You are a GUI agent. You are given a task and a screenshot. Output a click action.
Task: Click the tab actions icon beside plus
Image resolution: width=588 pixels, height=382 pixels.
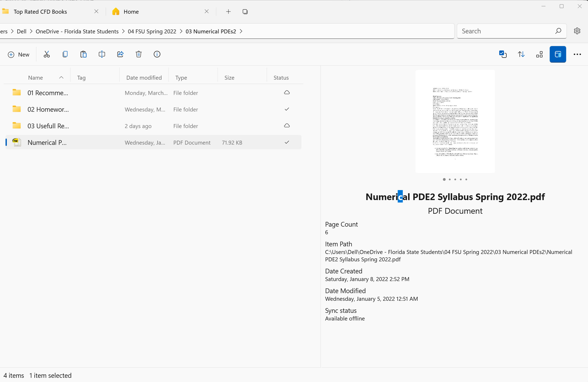click(x=245, y=12)
